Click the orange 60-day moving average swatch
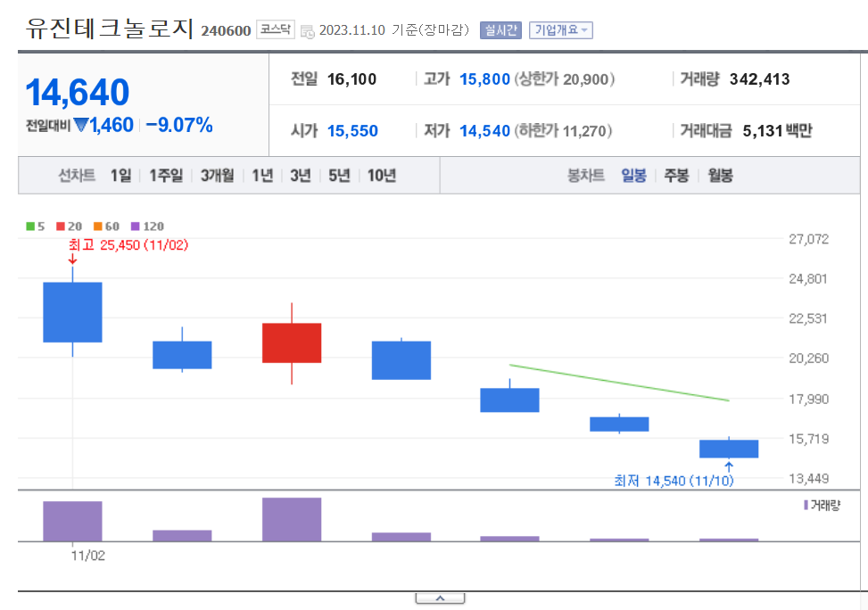Screen dimensions: 868x610 click(98, 226)
